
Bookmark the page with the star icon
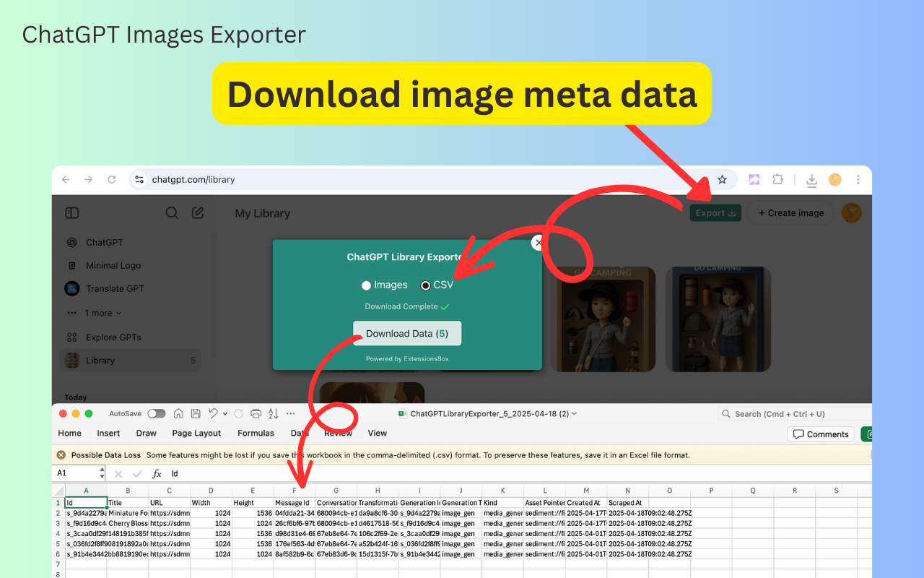[x=722, y=179]
